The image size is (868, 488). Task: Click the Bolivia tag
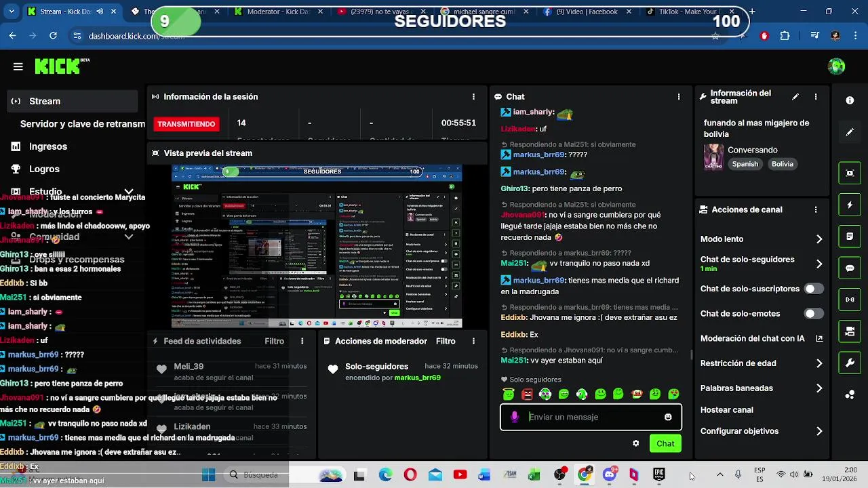782,164
